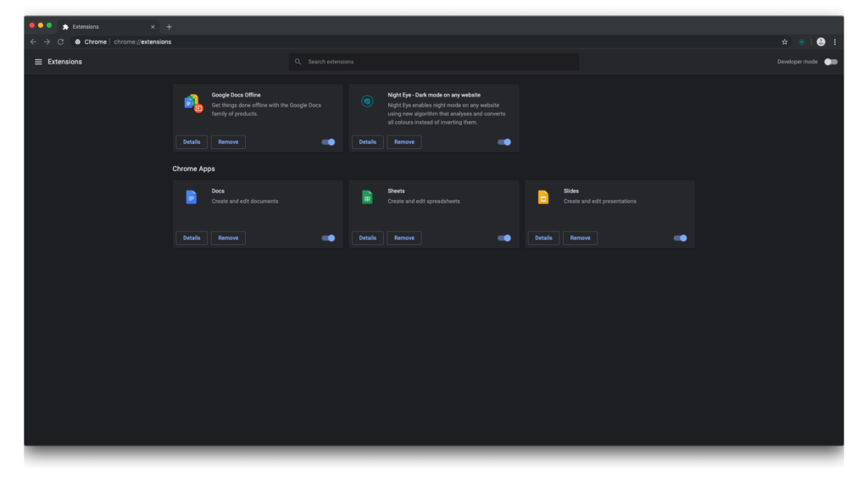Click the Night Eye toolbar extension icon

point(802,42)
